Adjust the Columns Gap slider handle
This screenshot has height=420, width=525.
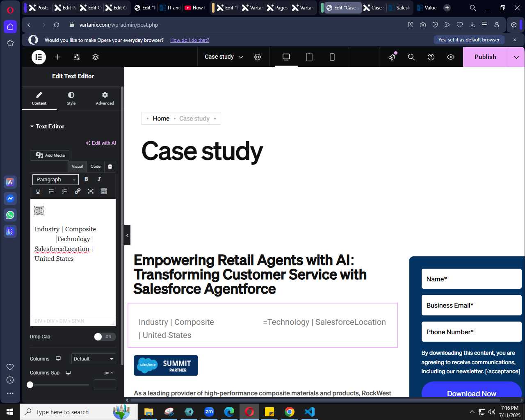click(30, 385)
